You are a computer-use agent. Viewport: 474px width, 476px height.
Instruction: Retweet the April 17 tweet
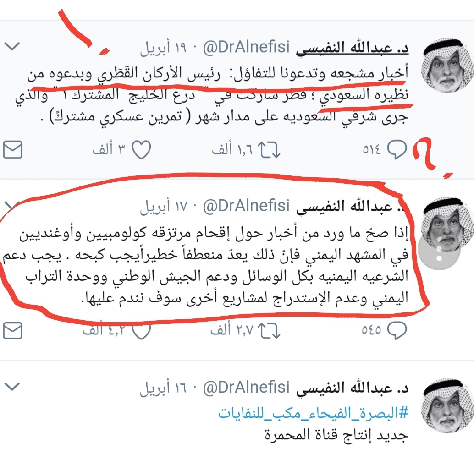point(269,330)
